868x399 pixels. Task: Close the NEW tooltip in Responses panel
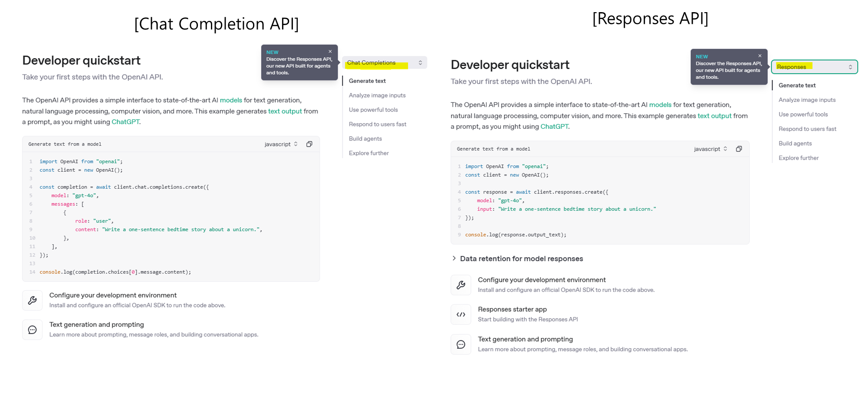coord(760,56)
